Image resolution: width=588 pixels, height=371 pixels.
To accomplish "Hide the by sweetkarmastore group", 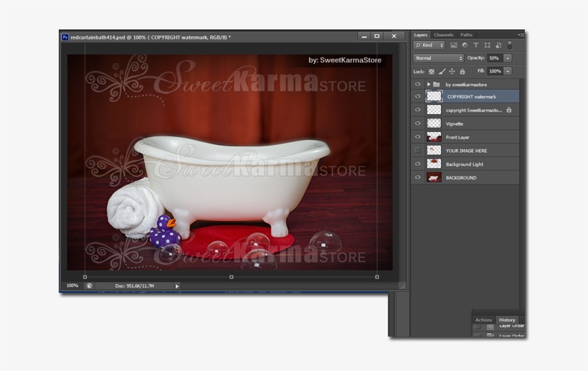I will [x=418, y=85].
